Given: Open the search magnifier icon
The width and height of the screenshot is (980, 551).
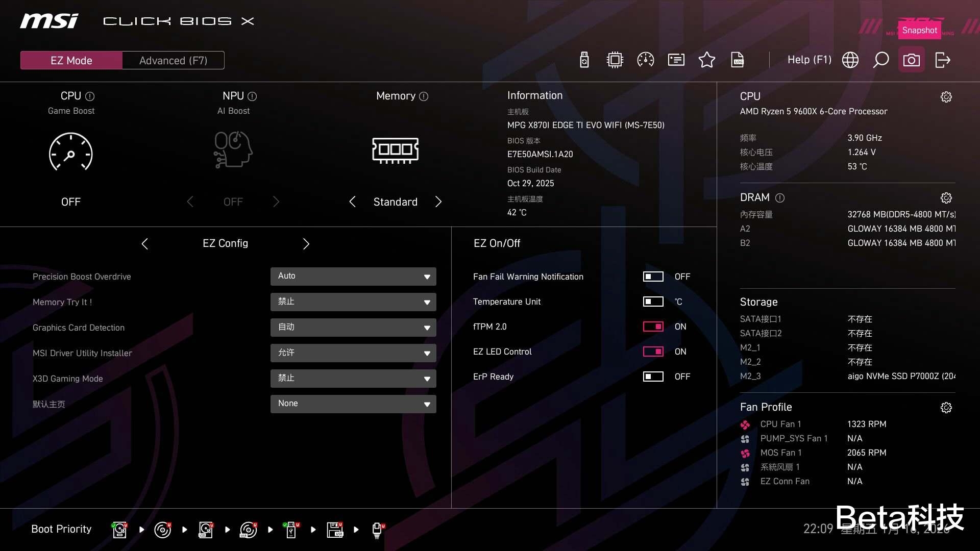Looking at the screenshot, I should [x=880, y=60].
